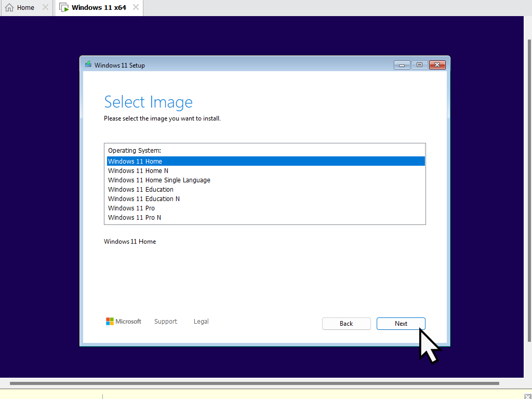Pick Windows 11 Home Single Language
532x399 pixels.
click(159, 180)
